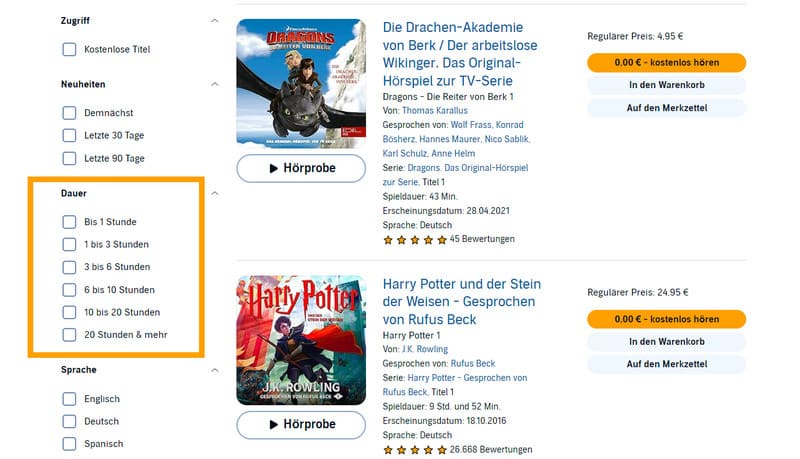Open the Dragons audiobook cover image
This screenshot has height=459, width=800.
(301, 83)
